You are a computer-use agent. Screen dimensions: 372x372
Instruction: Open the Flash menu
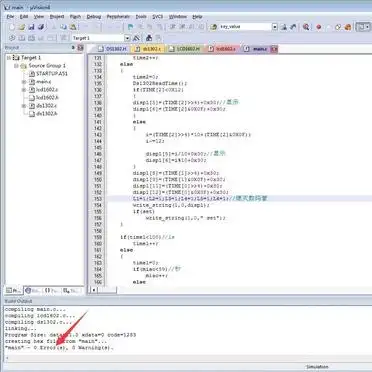(x=75, y=16)
